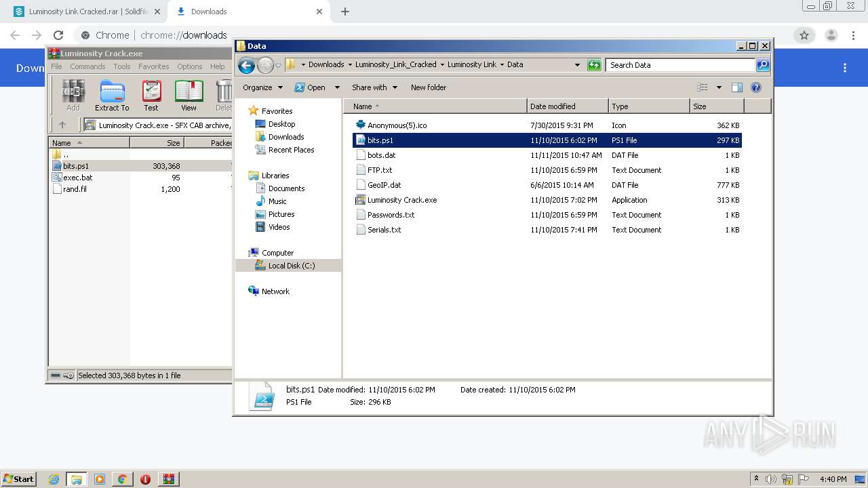
Task: Select Computer in the navigation pane
Action: [x=271, y=253]
